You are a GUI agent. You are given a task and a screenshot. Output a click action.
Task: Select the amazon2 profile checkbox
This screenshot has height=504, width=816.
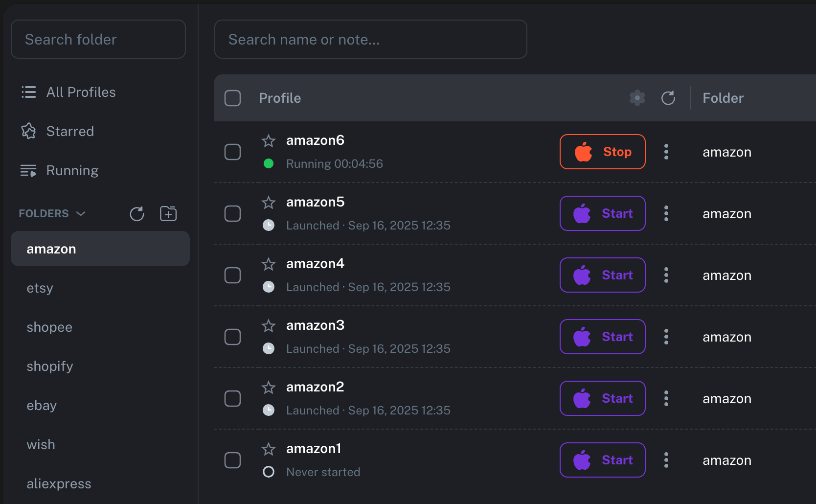pyautogui.click(x=232, y=398)
